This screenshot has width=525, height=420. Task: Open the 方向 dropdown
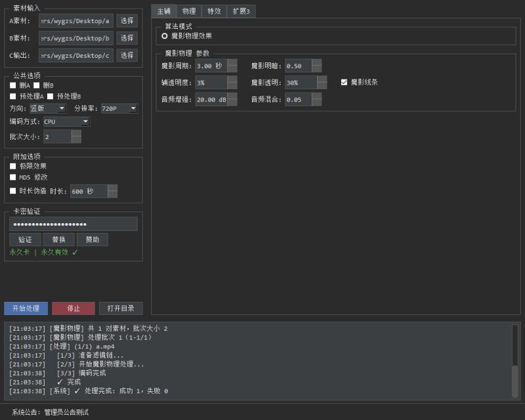[48, 108]
